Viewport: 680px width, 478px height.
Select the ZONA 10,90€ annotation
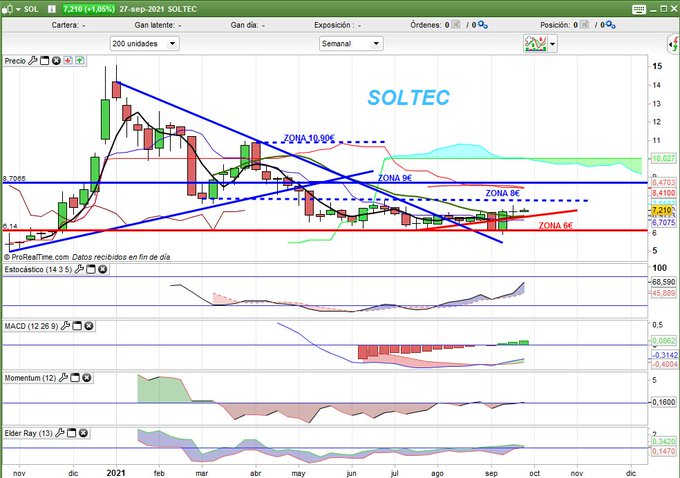(x=309, y=138)
